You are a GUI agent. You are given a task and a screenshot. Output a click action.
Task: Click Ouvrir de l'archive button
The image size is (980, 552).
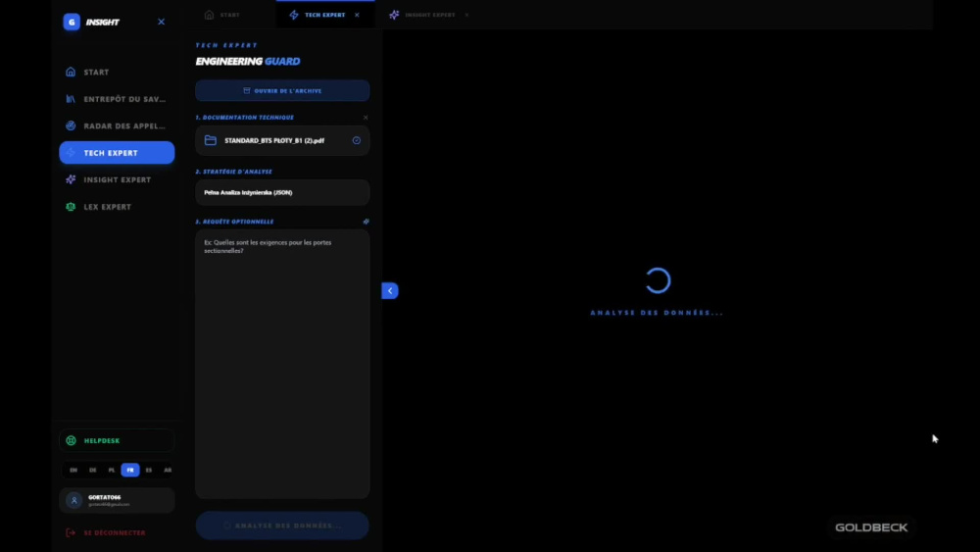[282, 90]
